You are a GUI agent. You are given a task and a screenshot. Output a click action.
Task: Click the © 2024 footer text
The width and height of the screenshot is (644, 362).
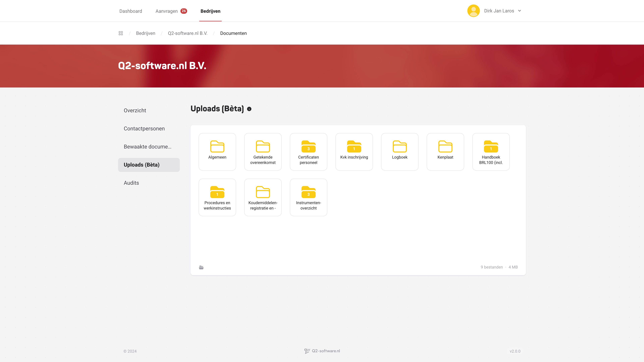(x=130, y=351)
